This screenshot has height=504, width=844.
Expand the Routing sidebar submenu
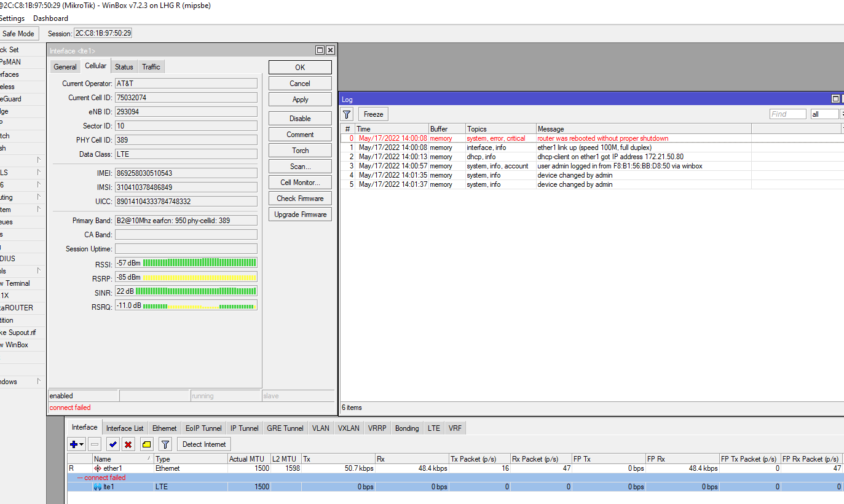pos(39,197)
